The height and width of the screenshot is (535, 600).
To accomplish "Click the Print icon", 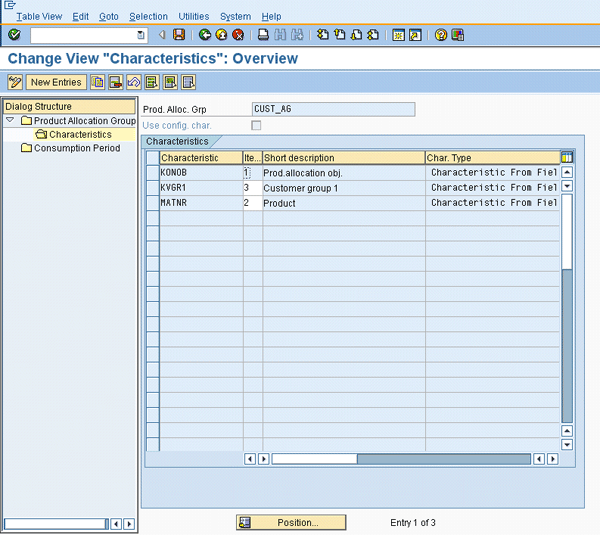I will 263,35.
